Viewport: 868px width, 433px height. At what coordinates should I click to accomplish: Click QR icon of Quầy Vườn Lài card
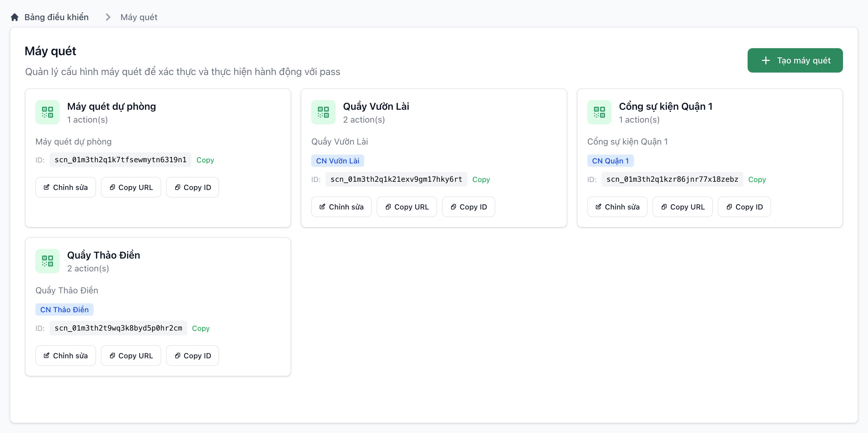coord(323,112)
